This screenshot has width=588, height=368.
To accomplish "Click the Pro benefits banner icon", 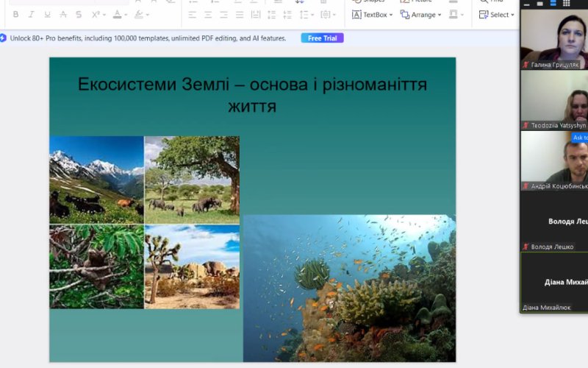I will pyautogui.click(x=3, y=38).
